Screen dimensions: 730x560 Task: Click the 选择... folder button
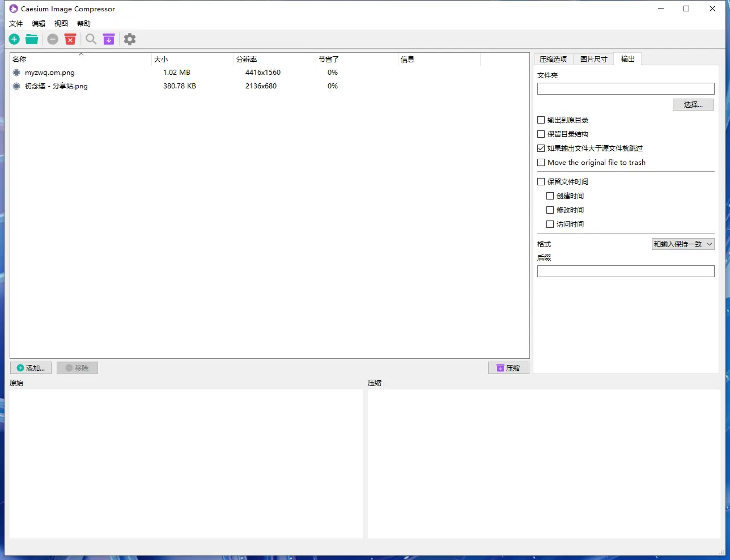pyautogui.click(x=693, y=105)
